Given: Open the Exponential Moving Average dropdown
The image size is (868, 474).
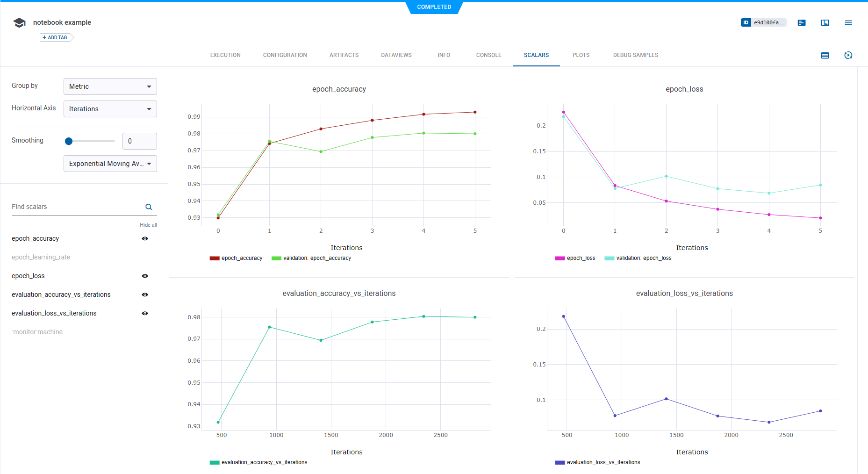Looking at the screenshot, I should [x=110, y=164].
